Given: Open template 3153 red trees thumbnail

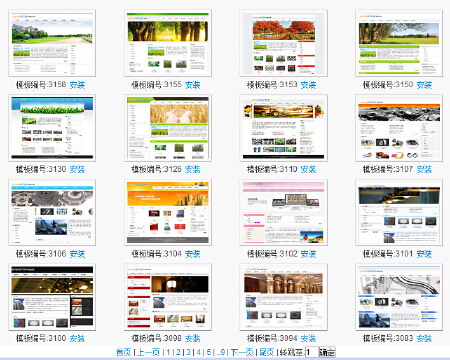Looking at the screenshot, I should 283,43.
